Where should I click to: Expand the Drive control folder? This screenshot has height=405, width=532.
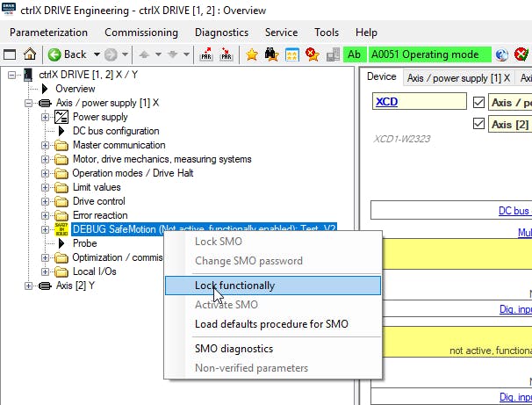(45, 201)
